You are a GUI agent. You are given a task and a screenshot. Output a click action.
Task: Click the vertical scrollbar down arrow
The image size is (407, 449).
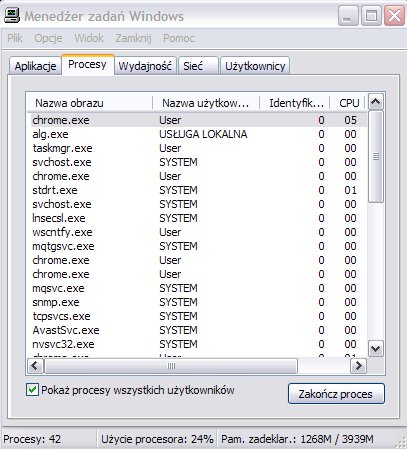[376, 349]
